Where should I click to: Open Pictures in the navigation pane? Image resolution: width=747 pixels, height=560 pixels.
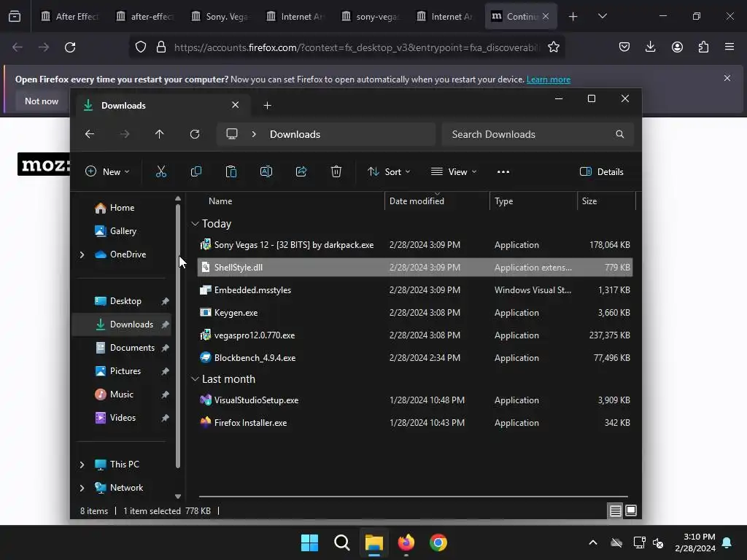pos(123,371)
